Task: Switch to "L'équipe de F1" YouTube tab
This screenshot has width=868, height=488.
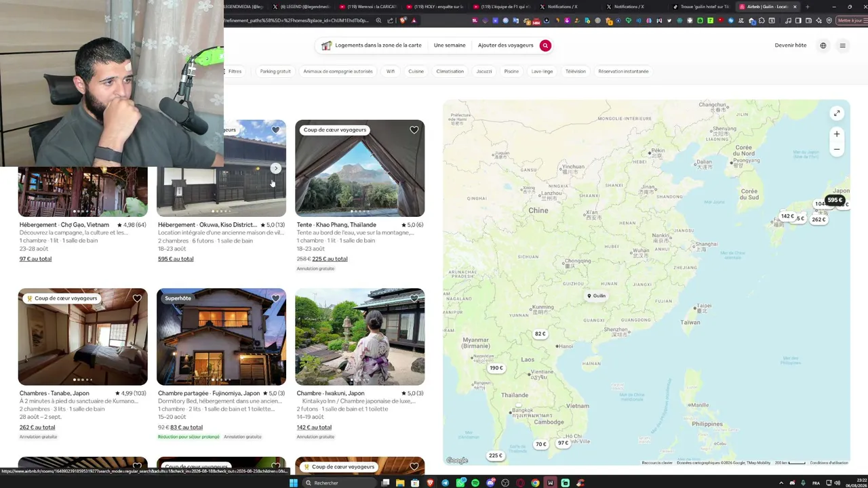Action: [x=501, y=7]
